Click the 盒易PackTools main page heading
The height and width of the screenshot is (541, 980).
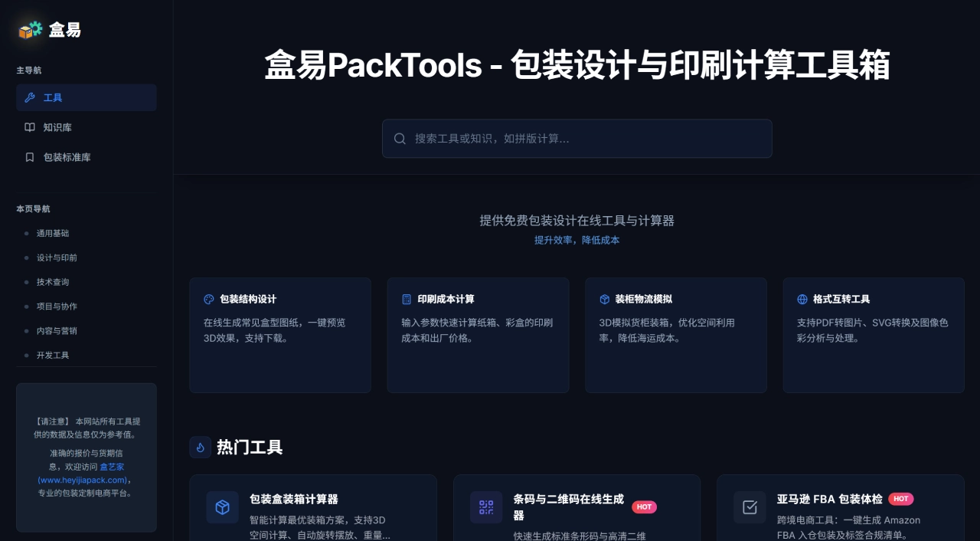pos(577,65)
